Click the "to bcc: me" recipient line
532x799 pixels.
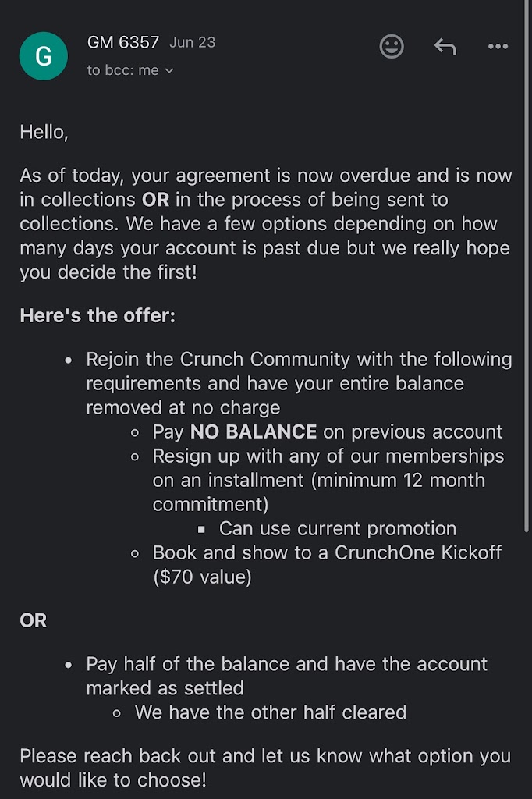[x=122, y=70]
